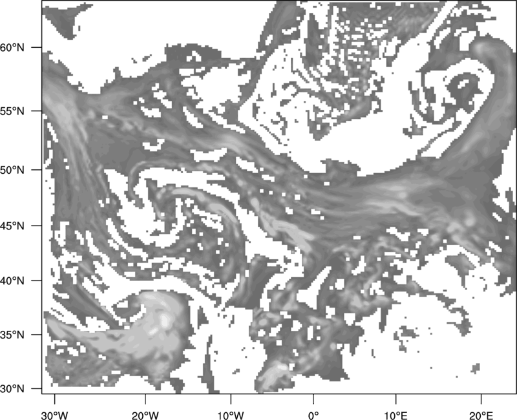Click the 55°N latitude label
This screenshot has width=517, height=420.
pos(12,111)
